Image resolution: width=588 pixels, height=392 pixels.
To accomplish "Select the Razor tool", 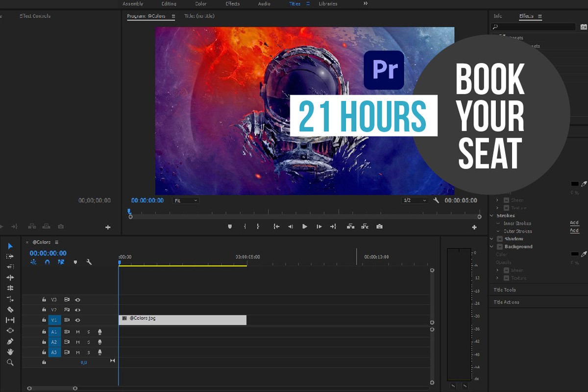I will 10,310.
